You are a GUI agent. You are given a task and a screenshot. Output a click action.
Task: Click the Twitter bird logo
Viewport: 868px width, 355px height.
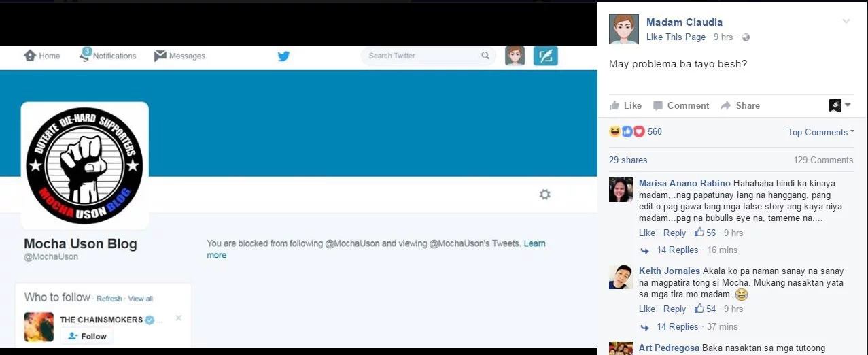point(283,56)
